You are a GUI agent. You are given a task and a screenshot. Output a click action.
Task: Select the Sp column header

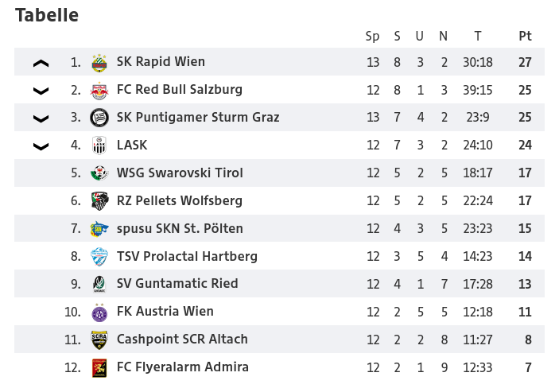coord(372,36)
